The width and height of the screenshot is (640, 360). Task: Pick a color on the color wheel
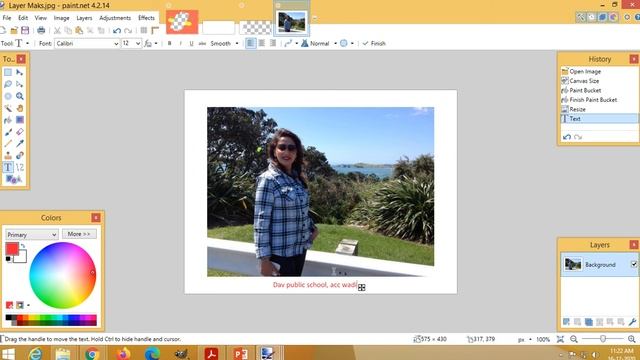tap(63, 276)
